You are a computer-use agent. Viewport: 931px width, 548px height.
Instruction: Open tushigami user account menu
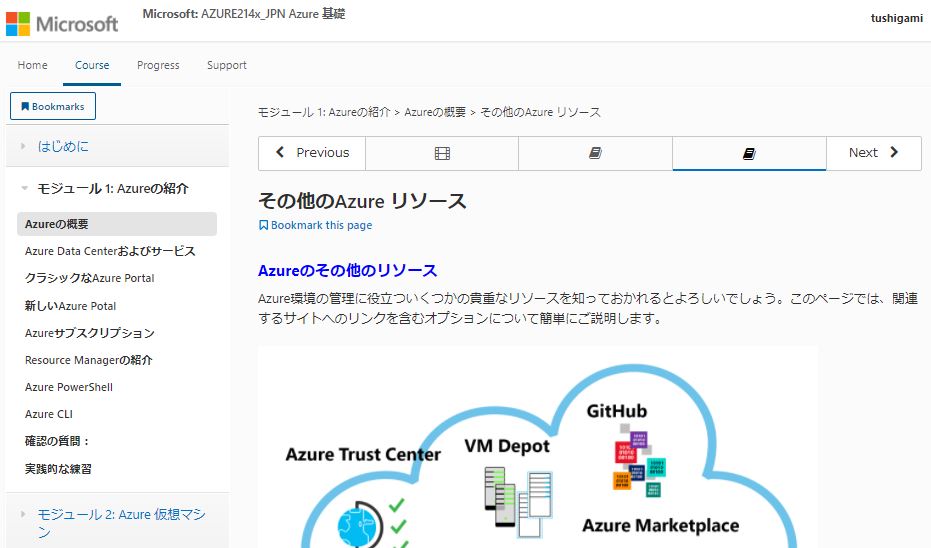click(897, 18)
